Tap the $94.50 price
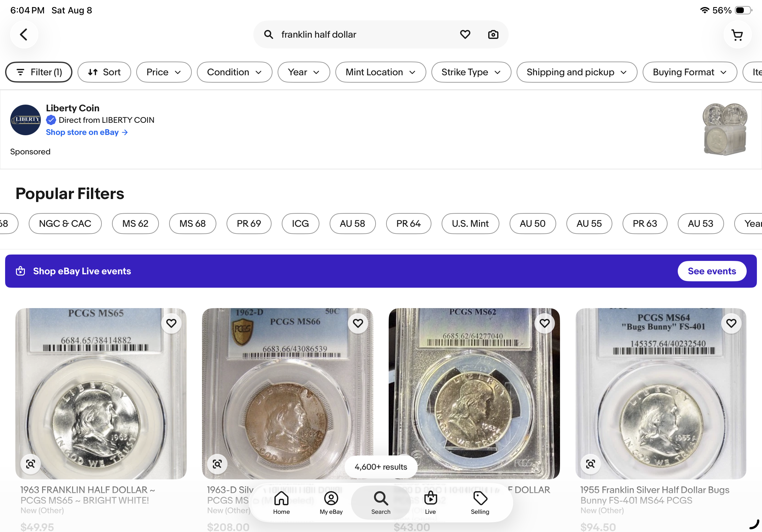 point(598,527)
